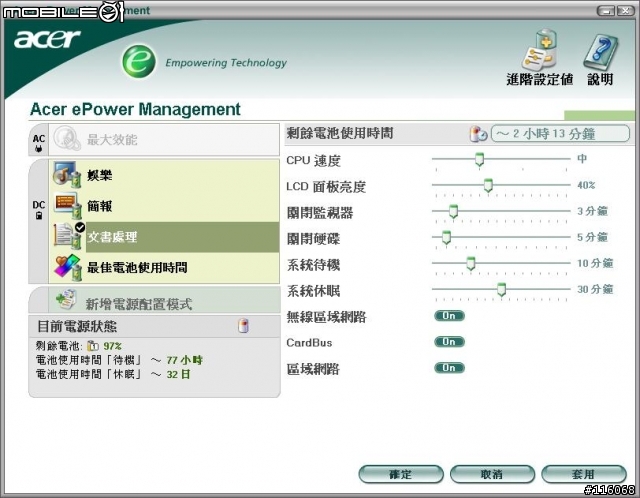The width and height of the screenshot is (640, 498).
Task: Click the CPU 速度 slider handle
Action: click(480, 159)
